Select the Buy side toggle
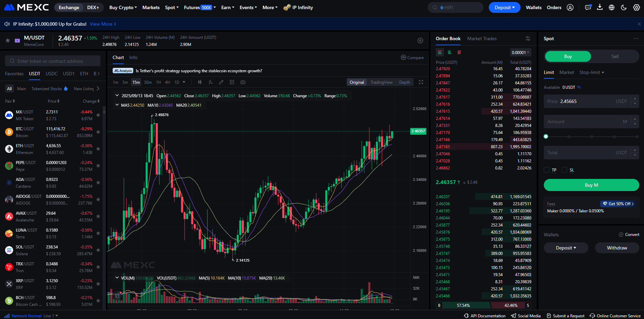This screenshot has height=319, width=644. pos(568,56)
